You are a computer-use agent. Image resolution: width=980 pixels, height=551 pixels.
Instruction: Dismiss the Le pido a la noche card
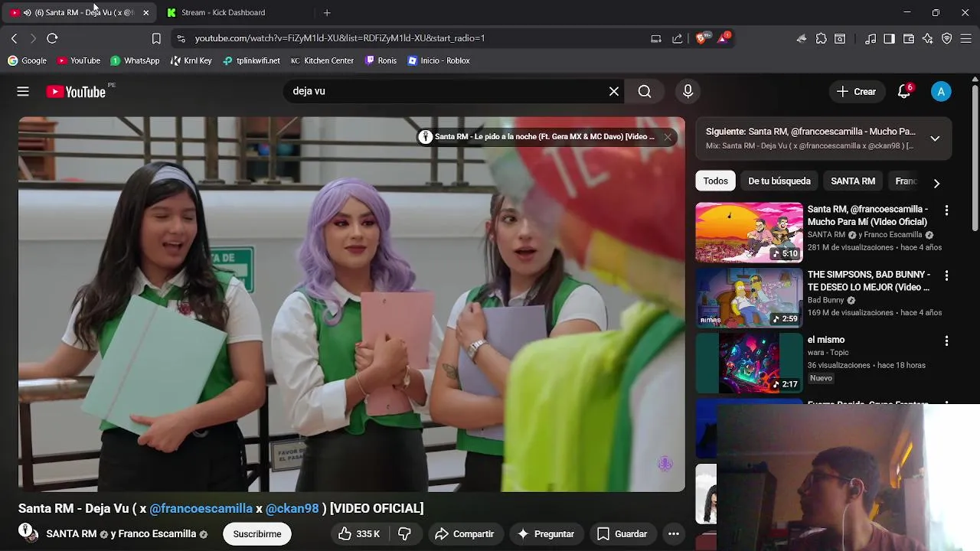668,137
